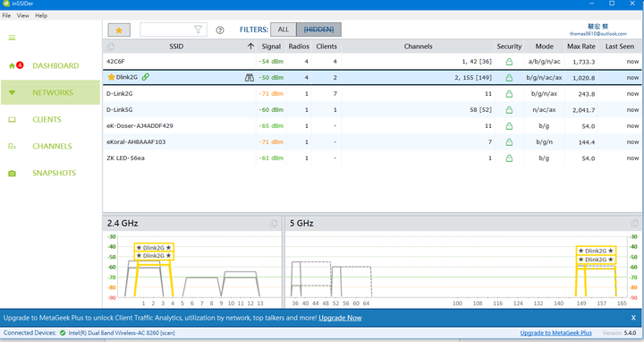Click the Clients laptop icon
Image resolution: width=644 pixels, height=342 pixels.
pos(12,120)
